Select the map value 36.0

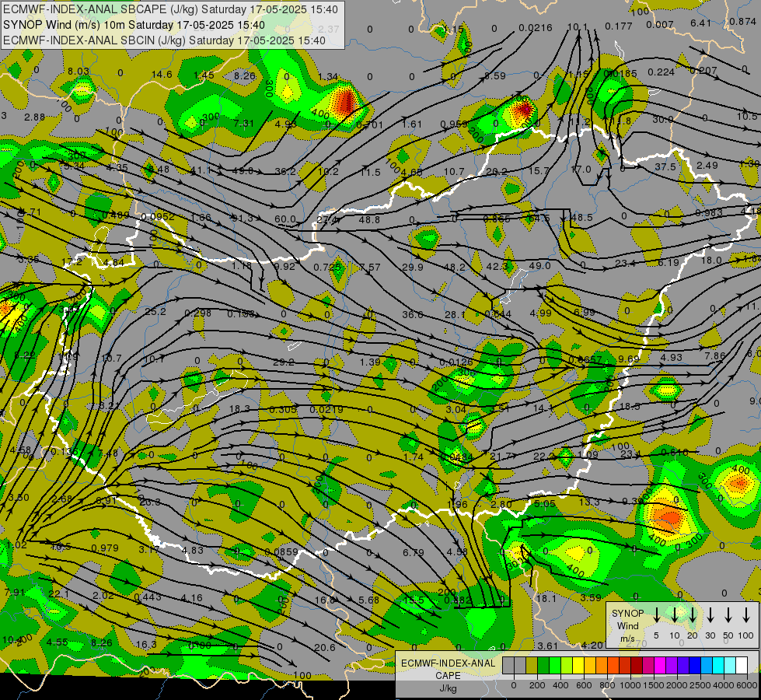click(x=413, y=315)
